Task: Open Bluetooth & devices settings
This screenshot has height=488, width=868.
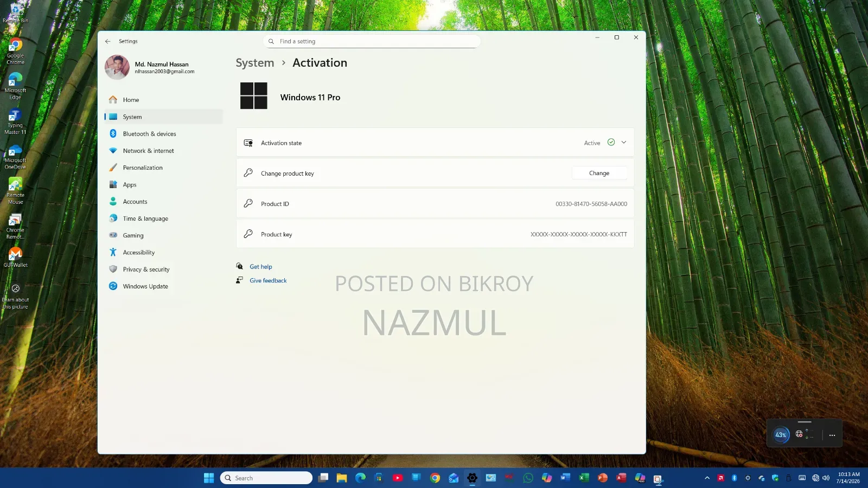Action: coord(163,134)
